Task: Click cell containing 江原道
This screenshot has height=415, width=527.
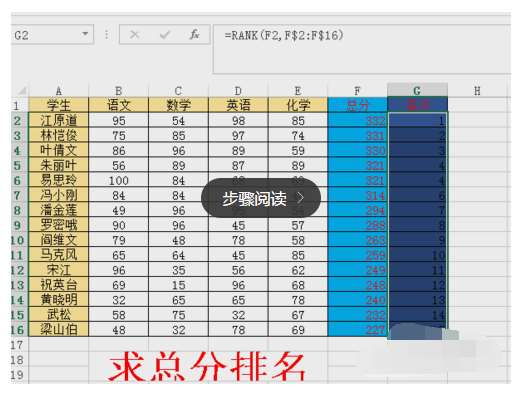Action: [x=58, y=120]
